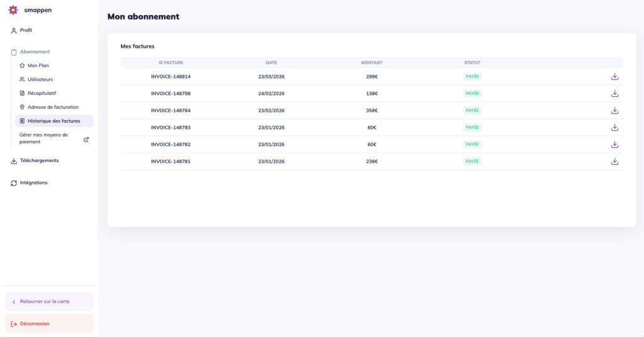Open the Profil section
This screenshot has width=644, height=337.
point(26,30)
